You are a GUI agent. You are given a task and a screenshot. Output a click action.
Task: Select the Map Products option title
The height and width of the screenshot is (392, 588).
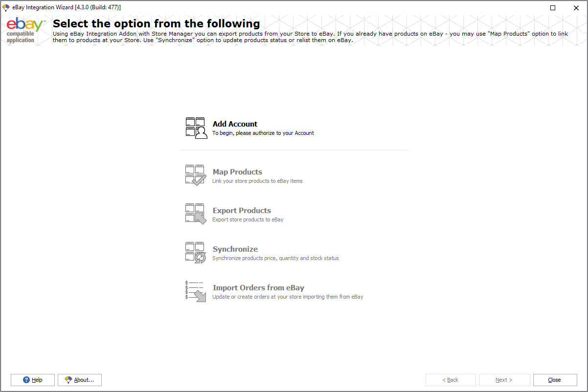(x=237, y=172)
